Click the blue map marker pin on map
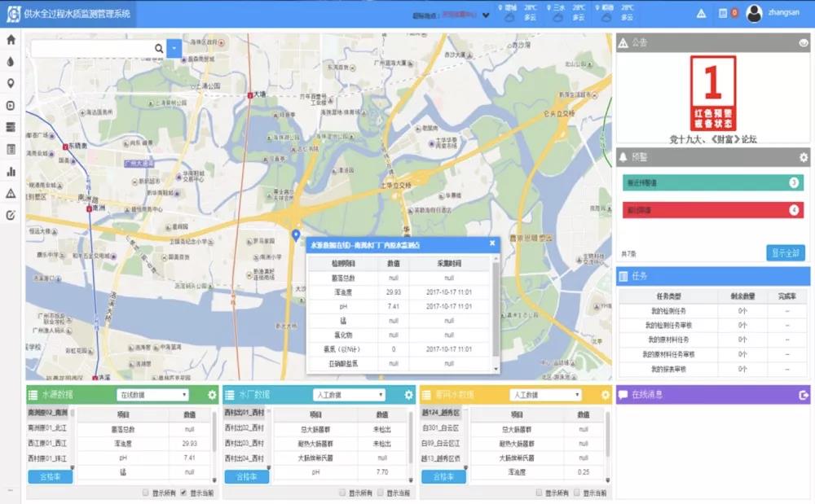The height and width of the screenshot is (504, 815). tap(296, 235)
